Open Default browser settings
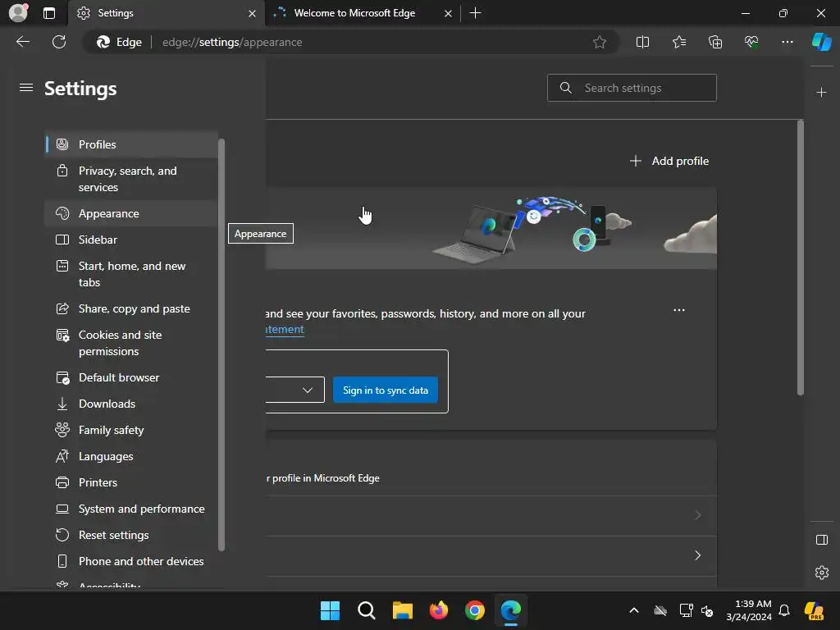 coord(131,377)
